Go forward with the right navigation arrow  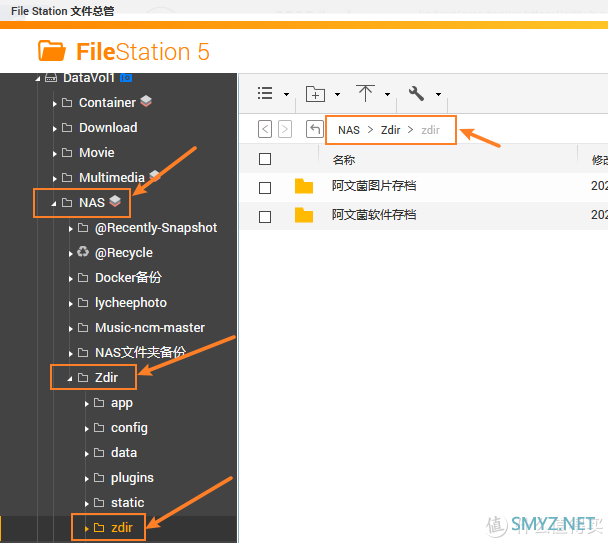tap(285, 129)
